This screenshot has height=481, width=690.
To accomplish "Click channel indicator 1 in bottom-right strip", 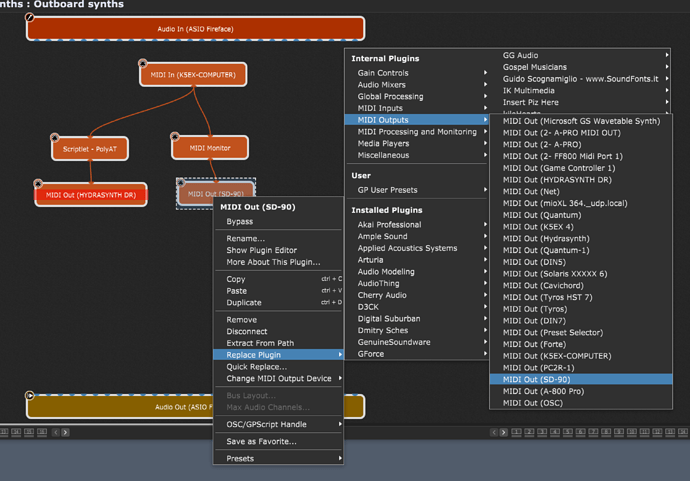I will click(517, 432).
